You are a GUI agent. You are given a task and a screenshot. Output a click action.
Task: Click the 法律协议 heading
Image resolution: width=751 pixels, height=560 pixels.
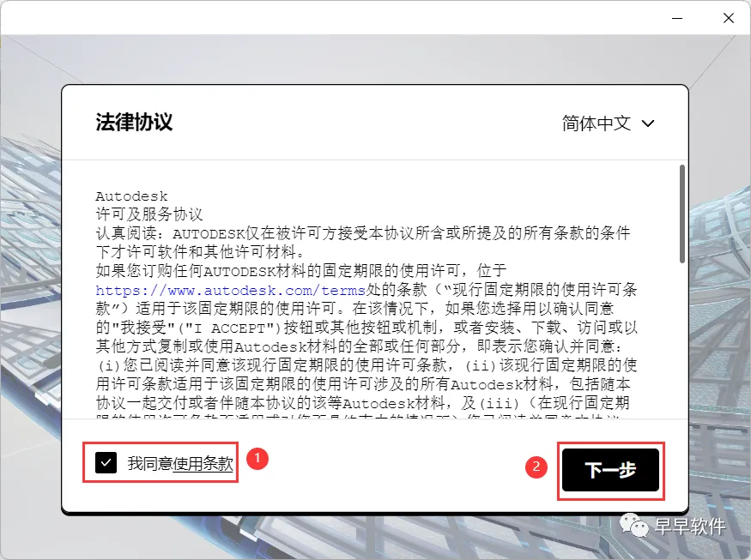134,122
